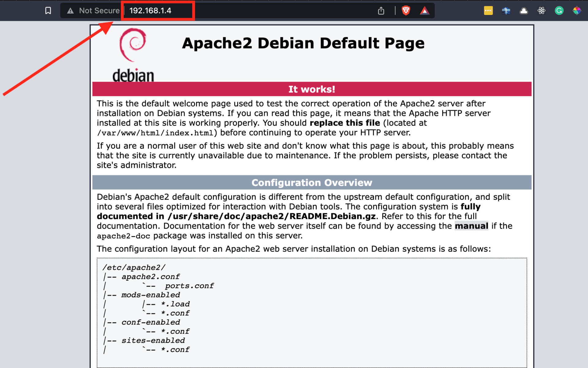Image resolution: width=588 pixels, height=368 pixels.
Task: Click the Configuration Overview gray header
Action: click(311, 182)
